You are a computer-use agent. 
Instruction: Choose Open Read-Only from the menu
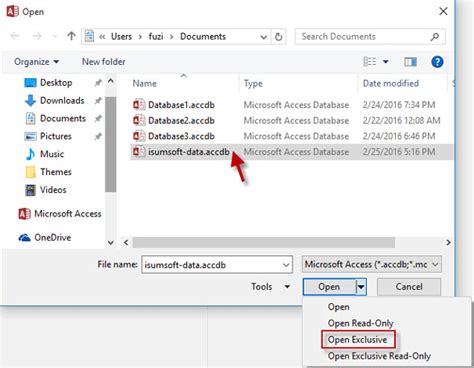(x=360, y=323)
